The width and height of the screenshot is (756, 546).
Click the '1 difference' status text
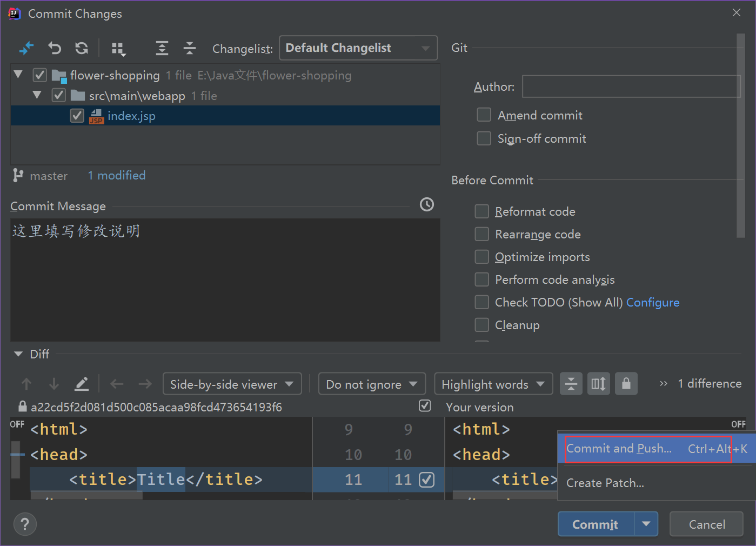click(710, 383)
